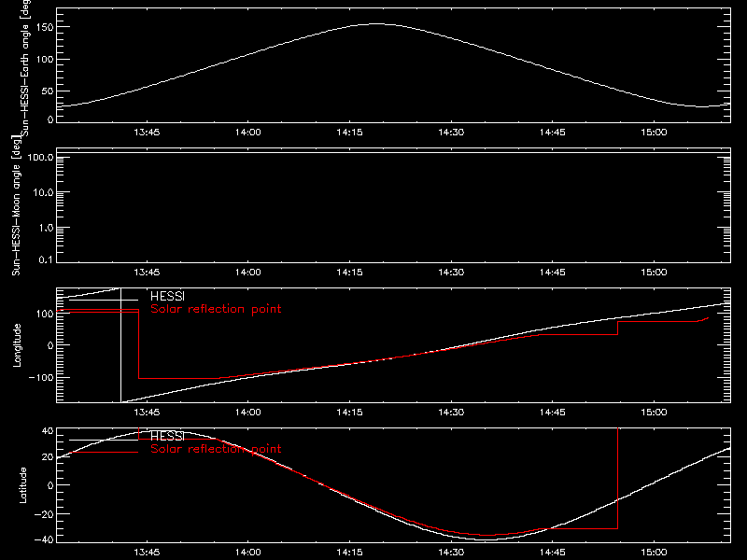The height and width of the screenshot is (560, 747).
Task: Click 15:00 time label under Longitude plot
Action: pyautogui.click(x=654, y=412)
